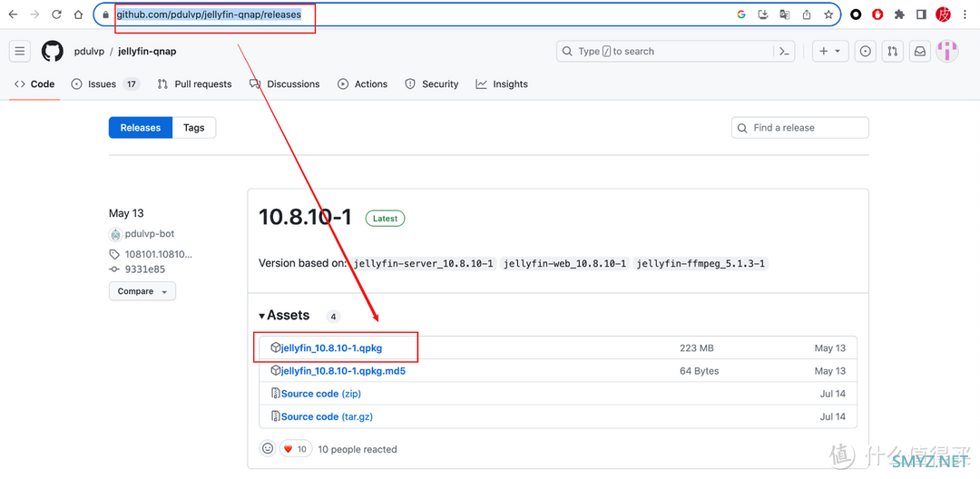The width and height of the screenshot is (980, 479).
Task: Download jellyfin_10.8.10-1.qpkg
Action: pos(331,347)
